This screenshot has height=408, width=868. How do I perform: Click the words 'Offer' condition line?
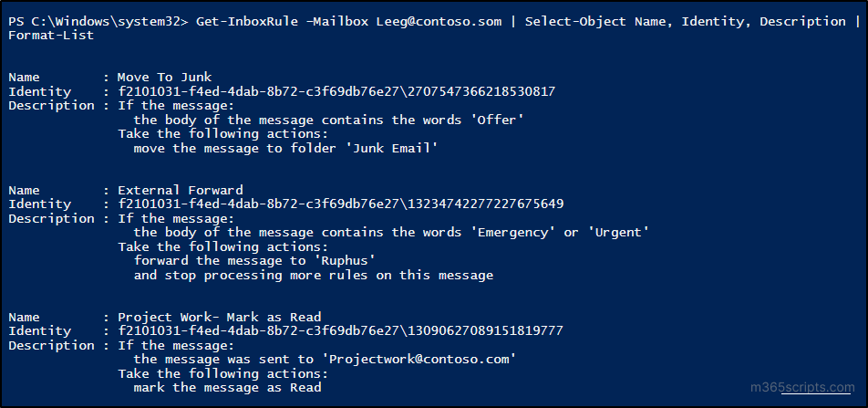point(328,120)
